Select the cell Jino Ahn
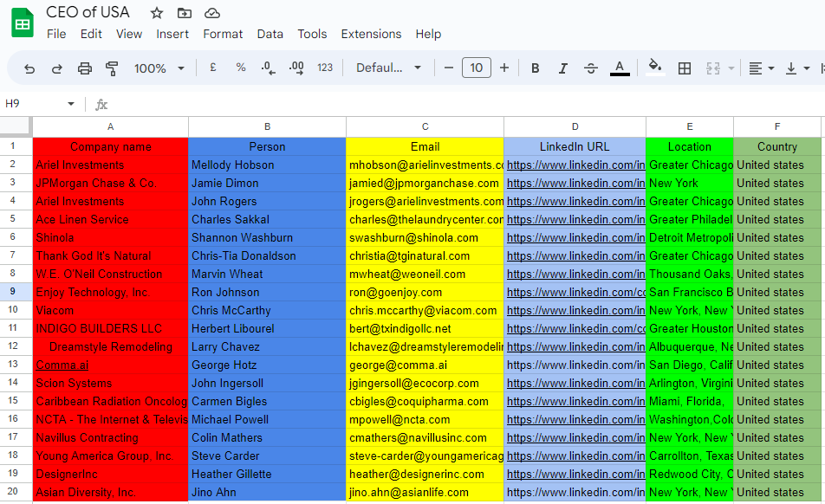The height and width of the screenshot is (504, 825). coord(267,493)
